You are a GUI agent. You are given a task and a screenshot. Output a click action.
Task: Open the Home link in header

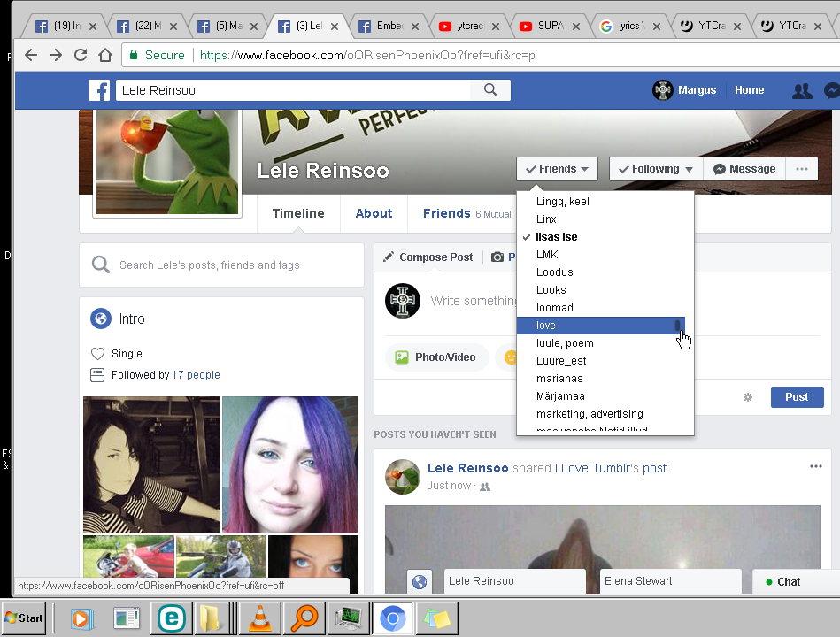pos(749,90)
